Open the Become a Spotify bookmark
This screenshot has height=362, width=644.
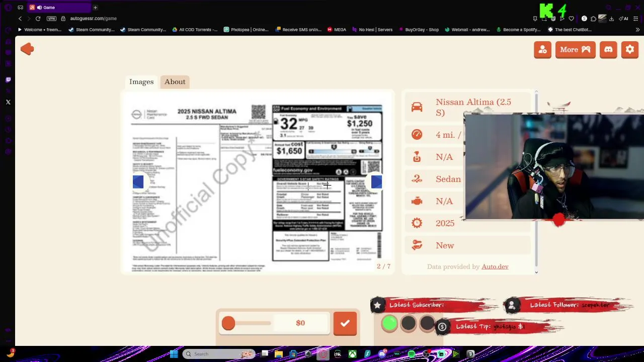pos(518,30)
